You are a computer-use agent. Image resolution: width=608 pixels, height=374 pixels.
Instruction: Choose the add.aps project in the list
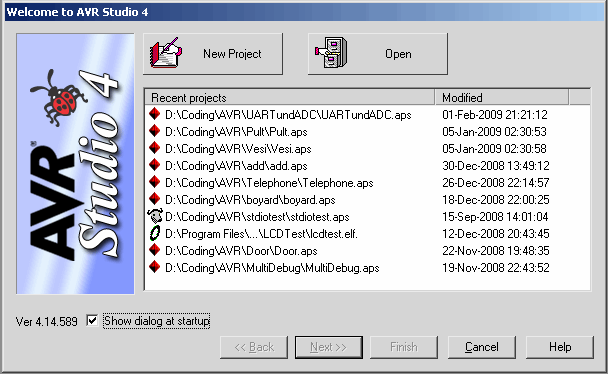coord(236,166)
